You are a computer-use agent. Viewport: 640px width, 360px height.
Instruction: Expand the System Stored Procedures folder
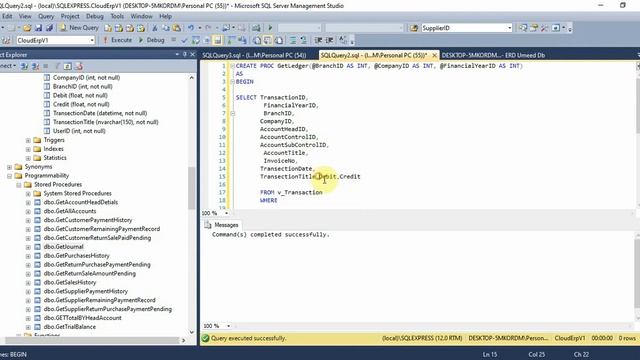click(28, 194)
